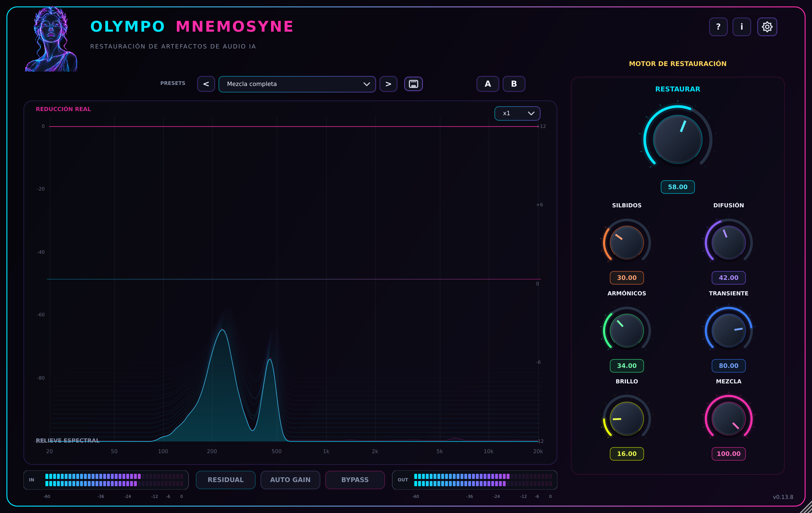Click the MEZCLA value field 100.00
This screenshot has width=812, height=513.
(x=728, y=454)
